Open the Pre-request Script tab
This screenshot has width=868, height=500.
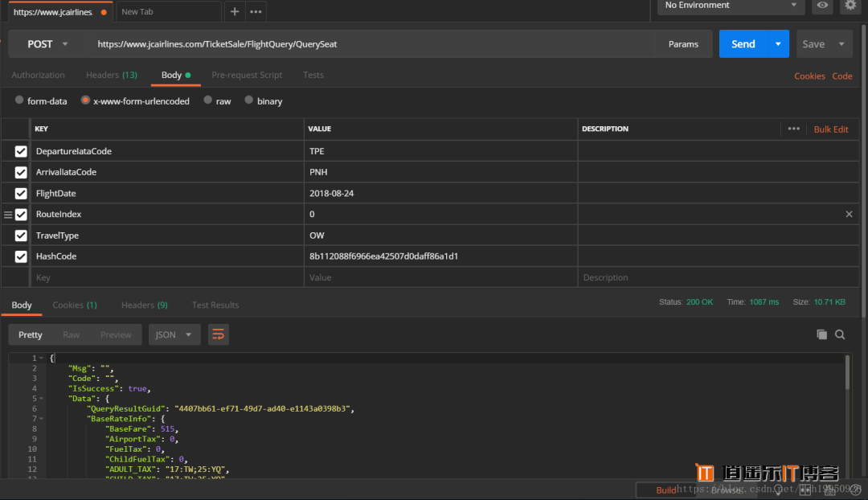(x=247, y=75)
